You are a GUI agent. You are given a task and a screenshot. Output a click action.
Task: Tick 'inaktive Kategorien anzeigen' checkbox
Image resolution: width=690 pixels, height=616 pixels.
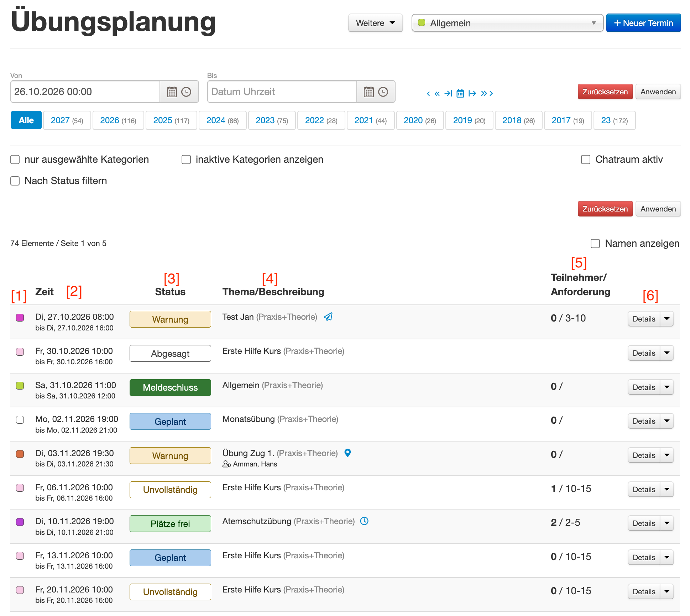(186, 160)
